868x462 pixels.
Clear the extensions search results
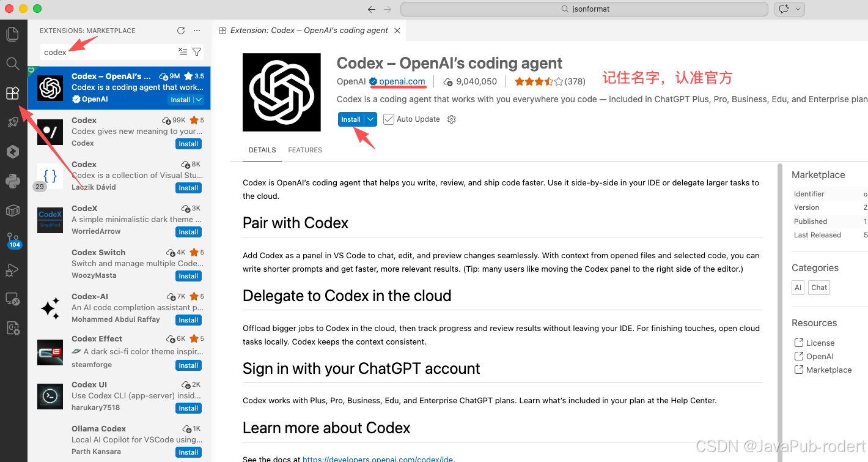point(183,52)
